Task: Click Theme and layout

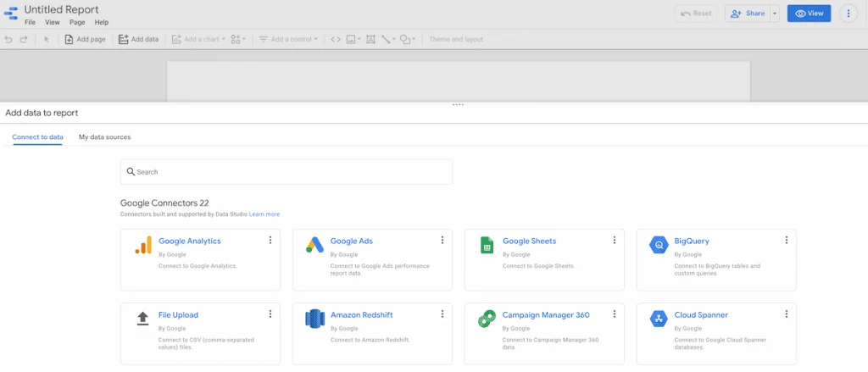Action: pos(456,39)
